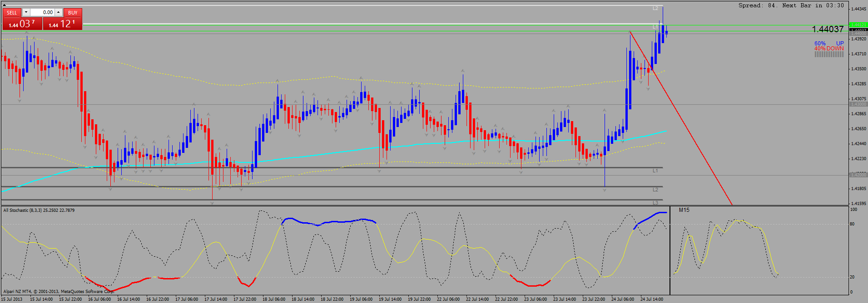Image resolution: width=868 pixels, height=303 pixels.
Task: Click the 1.41595 price axis value
Action: pos(858,204)
